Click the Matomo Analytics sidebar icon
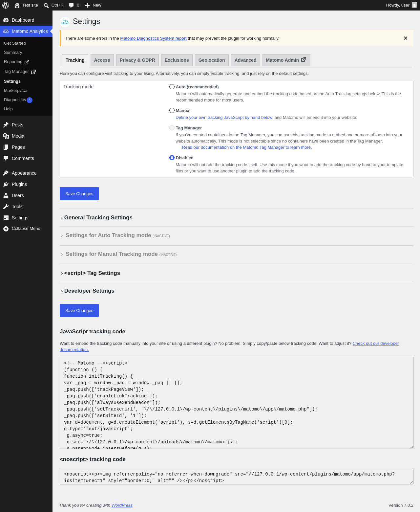 (x=6, y=31)
